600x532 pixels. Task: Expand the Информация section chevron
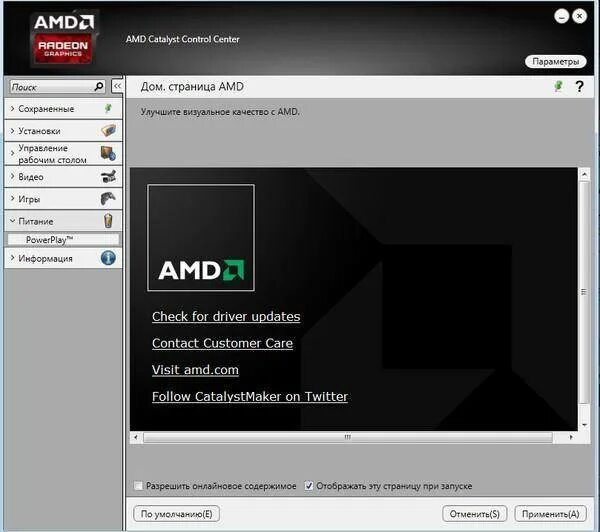click(x=12, y=258)
